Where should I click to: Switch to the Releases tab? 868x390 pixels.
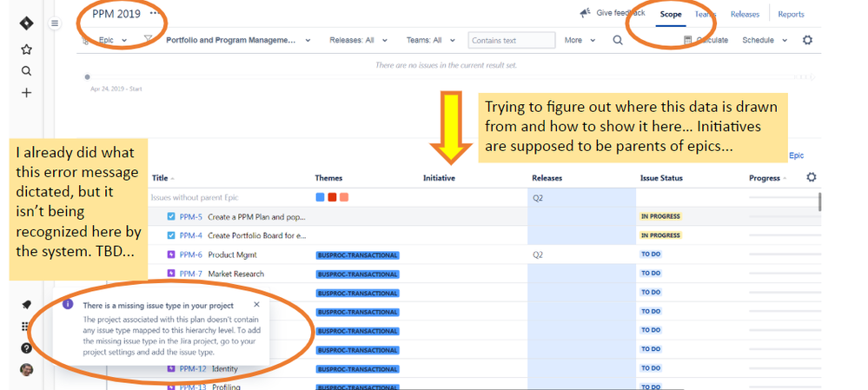tap(745, 15)
